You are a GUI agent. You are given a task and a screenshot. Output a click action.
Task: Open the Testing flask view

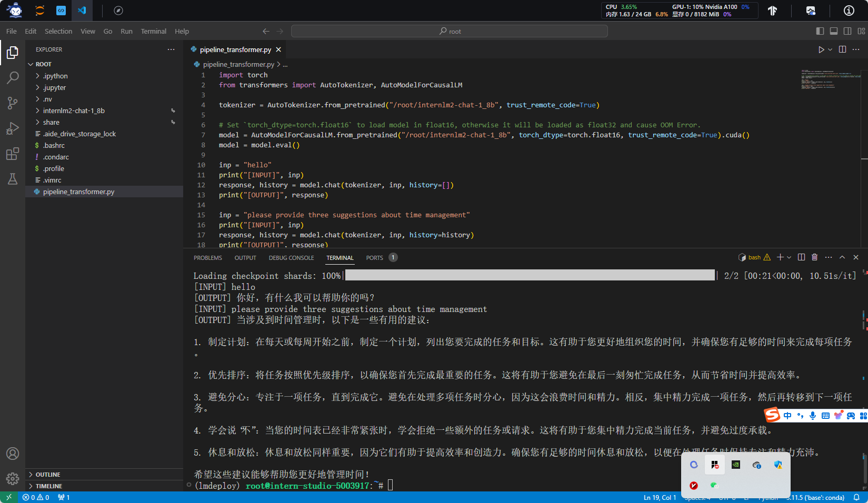[x=13, y=179]
